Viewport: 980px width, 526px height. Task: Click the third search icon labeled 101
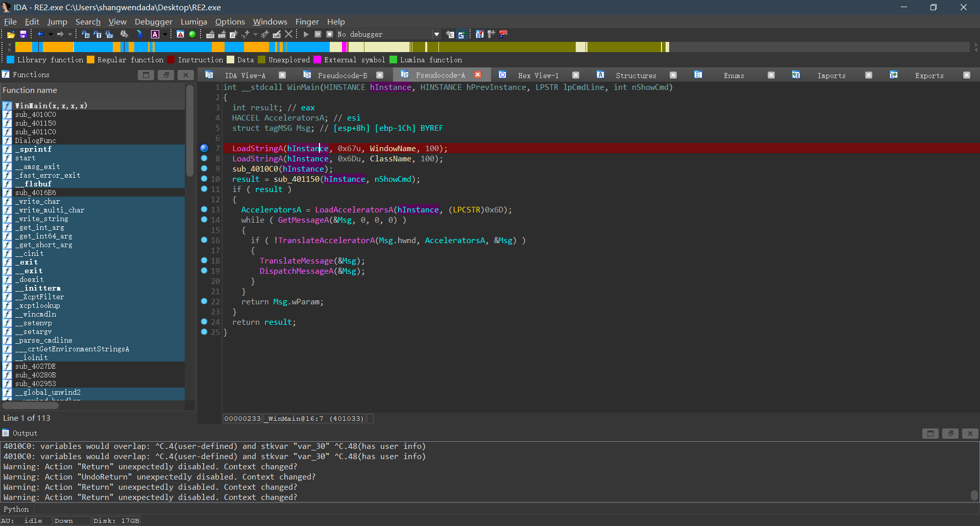[109, 34]
